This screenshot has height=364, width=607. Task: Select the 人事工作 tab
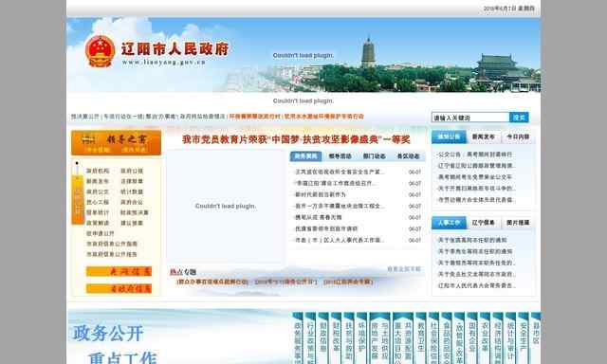tap(449, 223)
